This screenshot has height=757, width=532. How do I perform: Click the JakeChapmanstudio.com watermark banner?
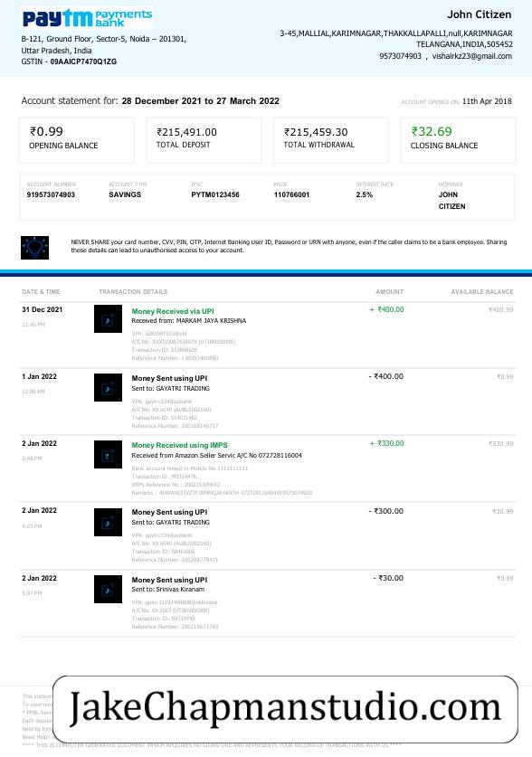point(285,709)
